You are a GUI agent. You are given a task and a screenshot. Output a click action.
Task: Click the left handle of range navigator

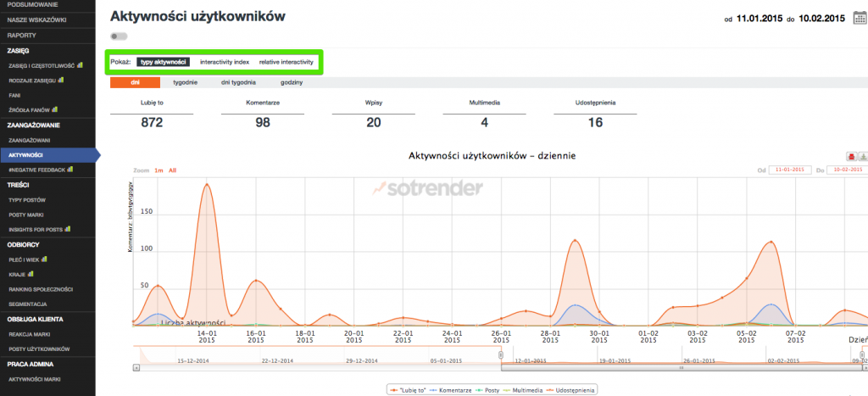tap(501, 355)
